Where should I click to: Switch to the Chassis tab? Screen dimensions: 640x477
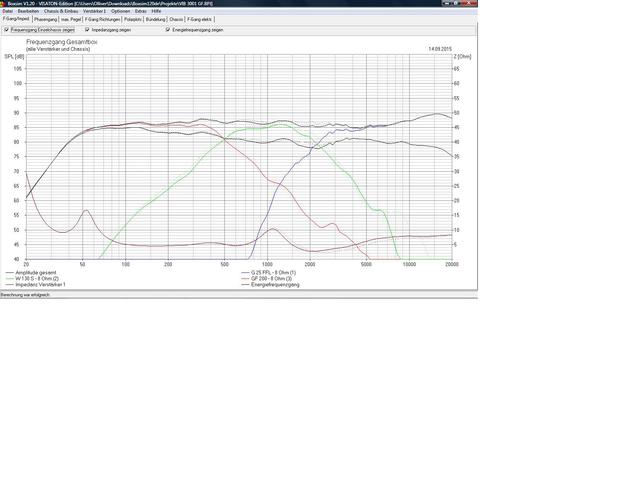point(176,19)
